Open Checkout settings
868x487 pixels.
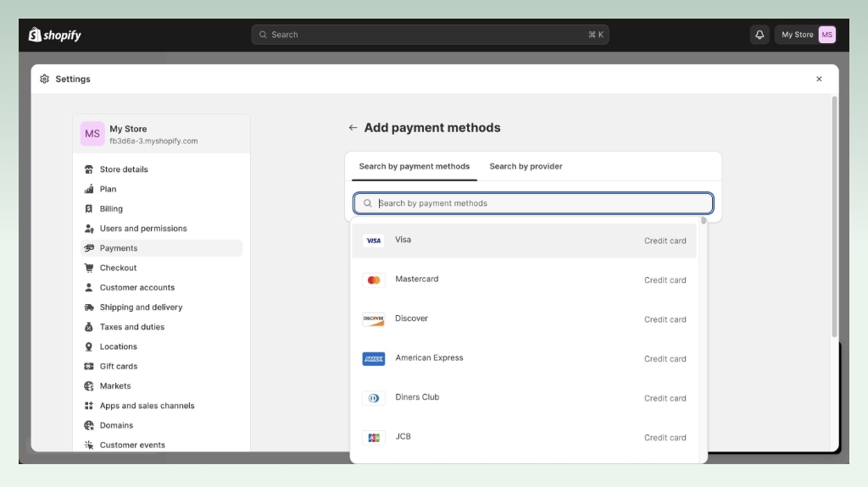click(x=161, y=268)
